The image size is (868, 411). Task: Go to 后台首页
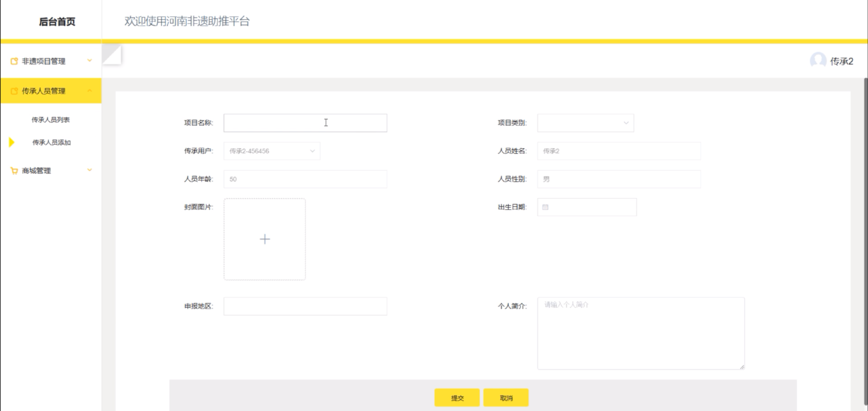click(x=57, y=21)
